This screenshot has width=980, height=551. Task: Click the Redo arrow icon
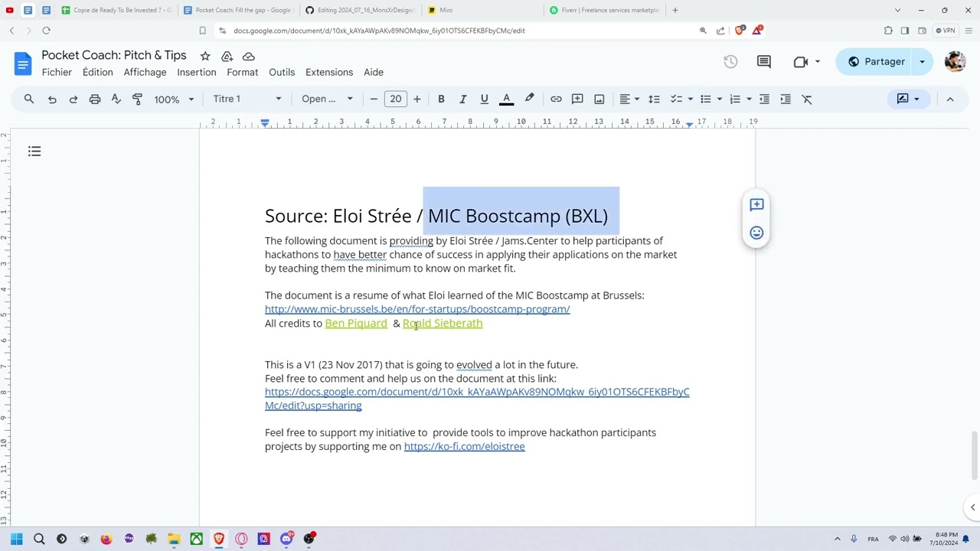click(73, 99)
